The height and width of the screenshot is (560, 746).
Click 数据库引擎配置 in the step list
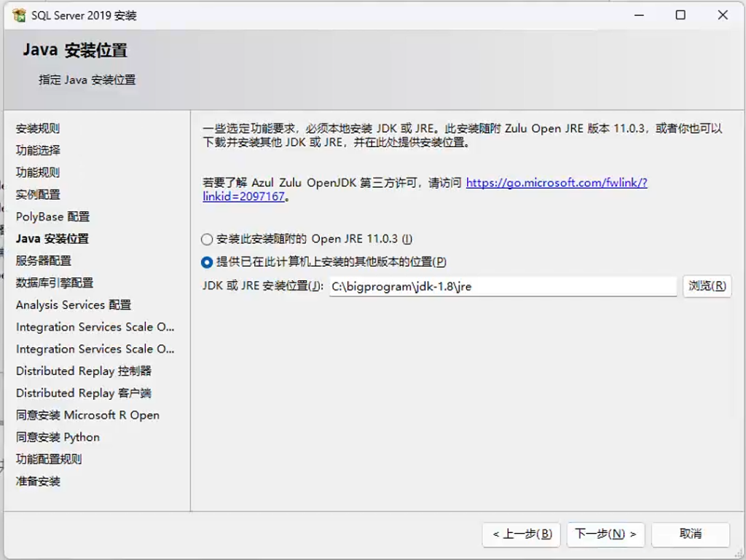click(54, 283)
